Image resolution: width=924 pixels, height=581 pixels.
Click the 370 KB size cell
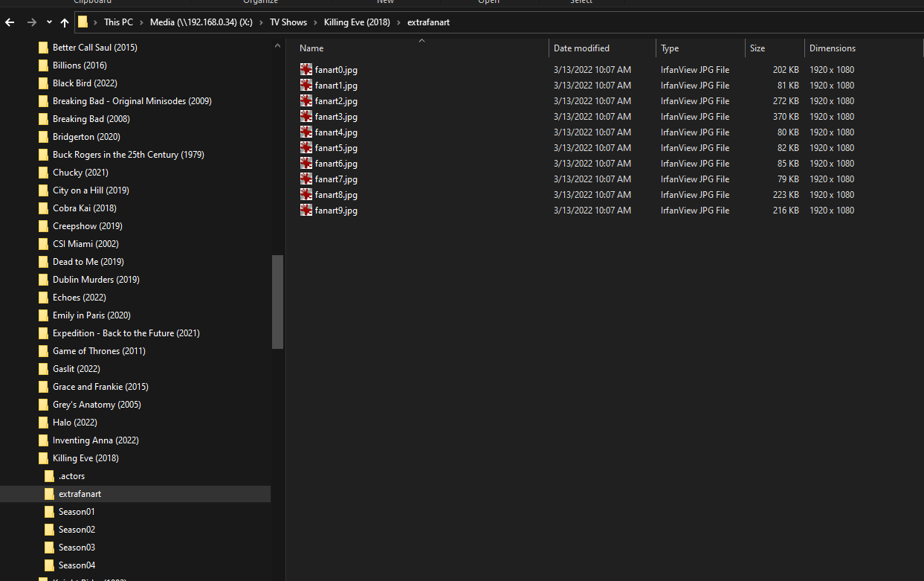coord(786,117)
